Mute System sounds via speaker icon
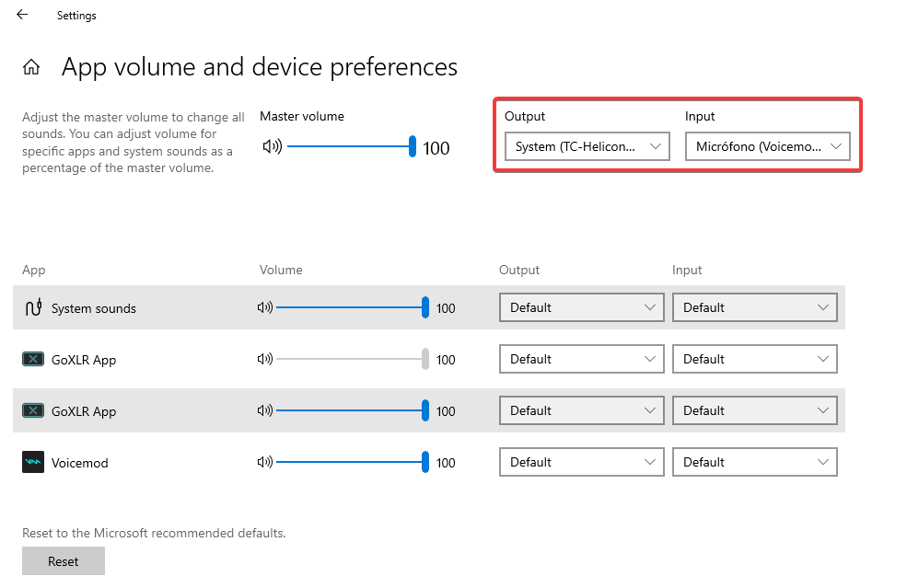 265,307
